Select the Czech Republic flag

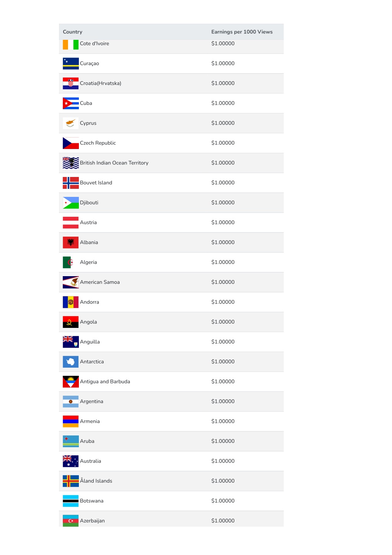[x=71, y=143]
